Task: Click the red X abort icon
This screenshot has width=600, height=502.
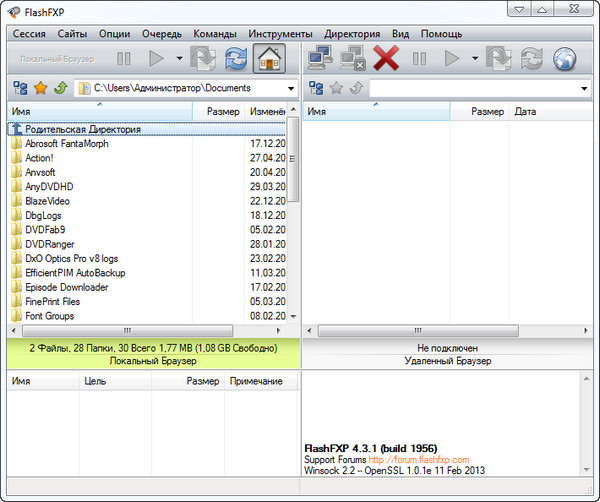Action: [x=386, y=59]
